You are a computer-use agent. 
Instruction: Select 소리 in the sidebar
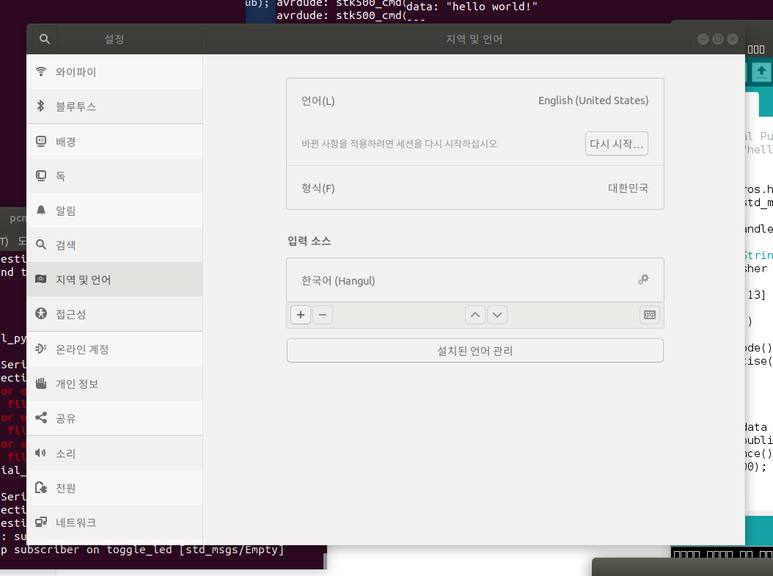click(114, 454)
